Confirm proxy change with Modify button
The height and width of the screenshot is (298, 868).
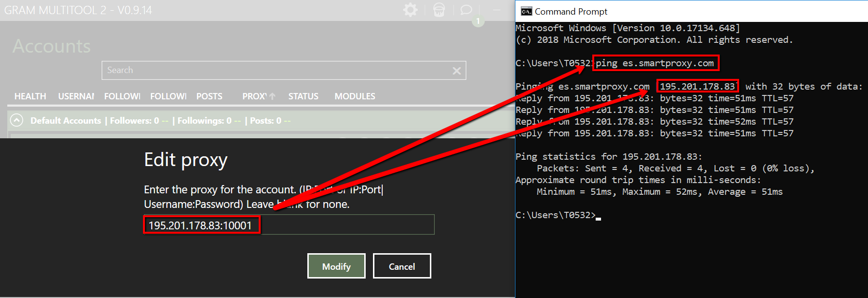click(336, 266)
